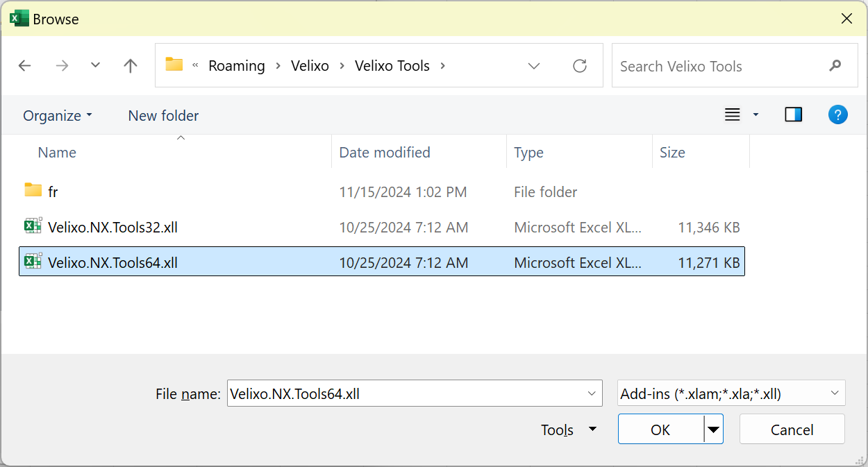
Task: Click the Excel icon of Tools64.xll
Action: coord(33,261)
